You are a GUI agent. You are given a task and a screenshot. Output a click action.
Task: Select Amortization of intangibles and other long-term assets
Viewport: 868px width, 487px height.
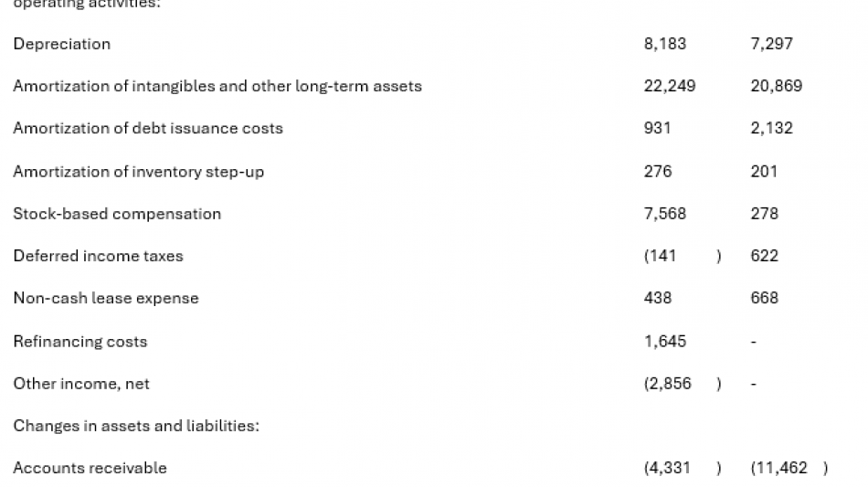point(217,86)
